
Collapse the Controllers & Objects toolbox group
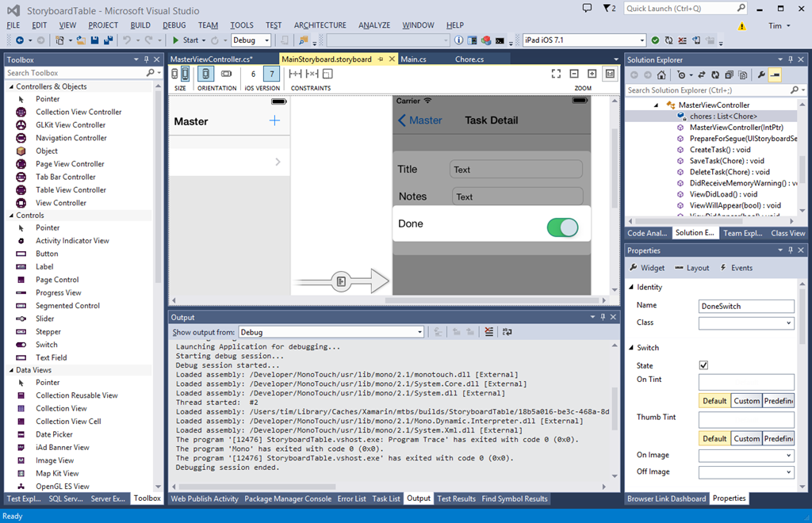coord(11,86)
